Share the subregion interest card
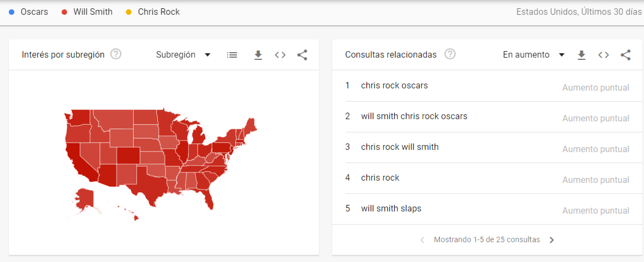The height and width of the screenshot is (262, 644). tap(302, 55)
